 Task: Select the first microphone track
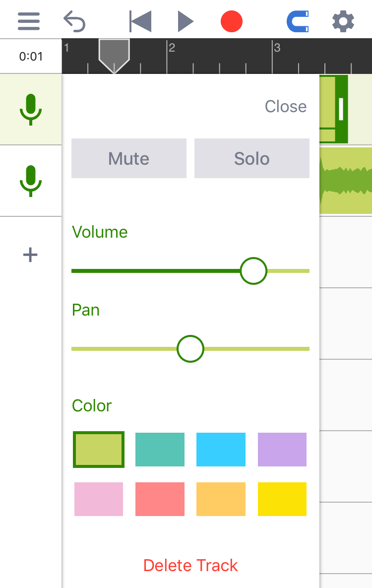[x=31, y=109]
